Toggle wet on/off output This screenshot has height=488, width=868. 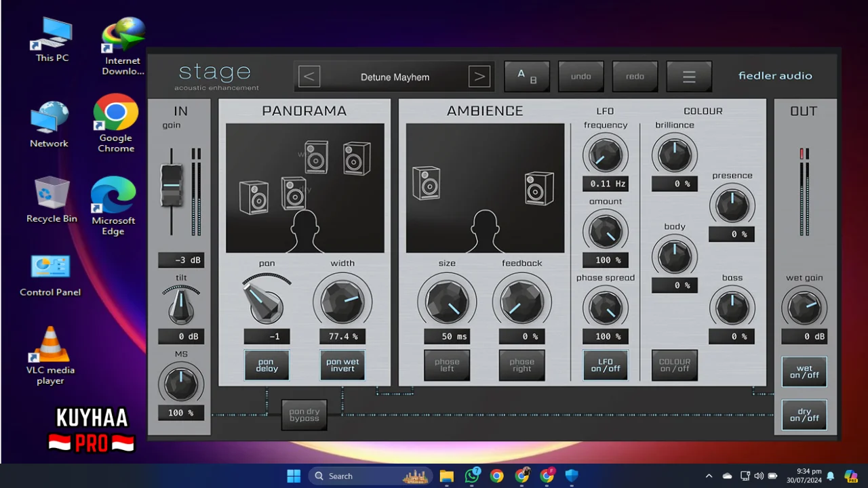(804, 372)
